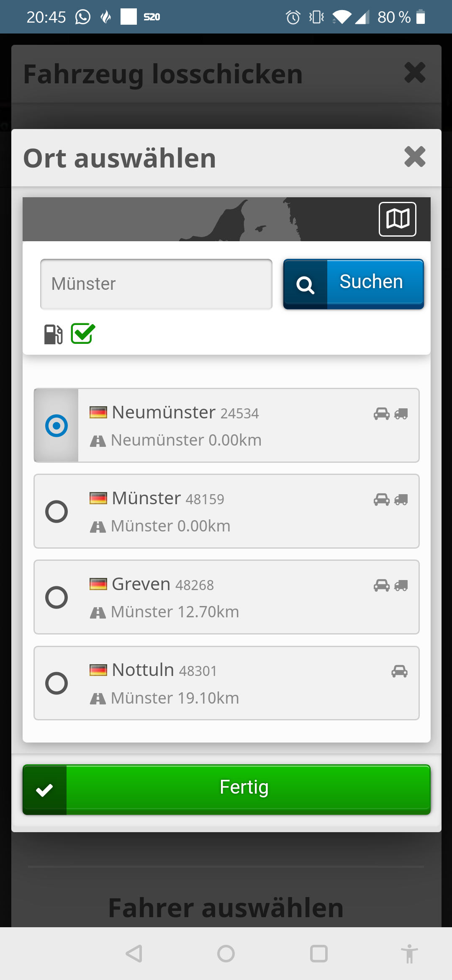452x980 pixels.
Task: Close the Ort auswählen dialog
Action: [414, 157]
